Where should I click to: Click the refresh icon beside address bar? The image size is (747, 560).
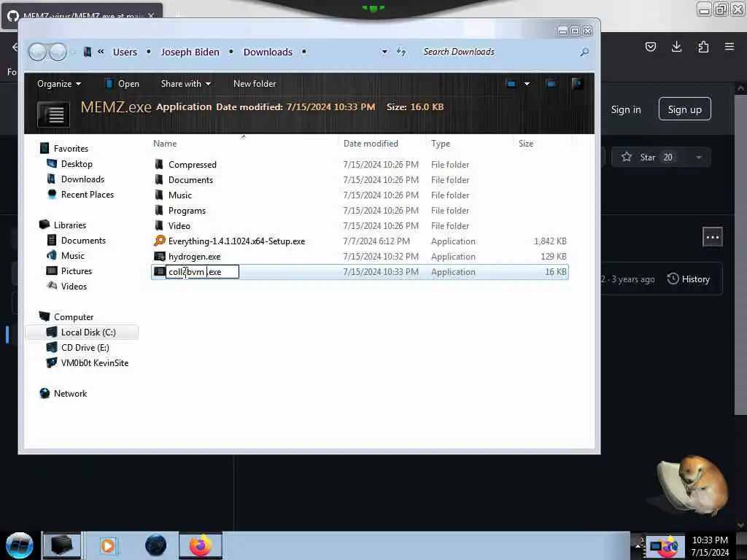(402, 52)
